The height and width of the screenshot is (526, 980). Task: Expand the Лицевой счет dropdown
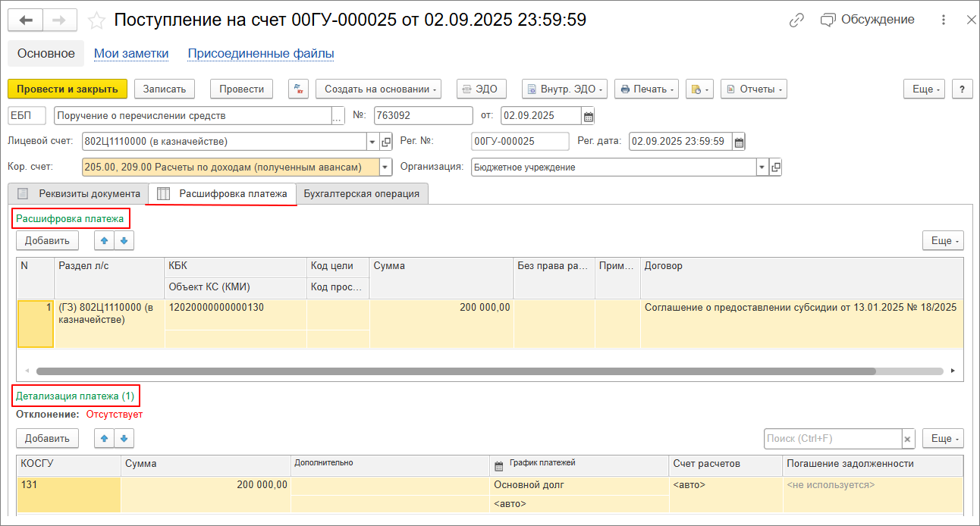click(372, 142)
